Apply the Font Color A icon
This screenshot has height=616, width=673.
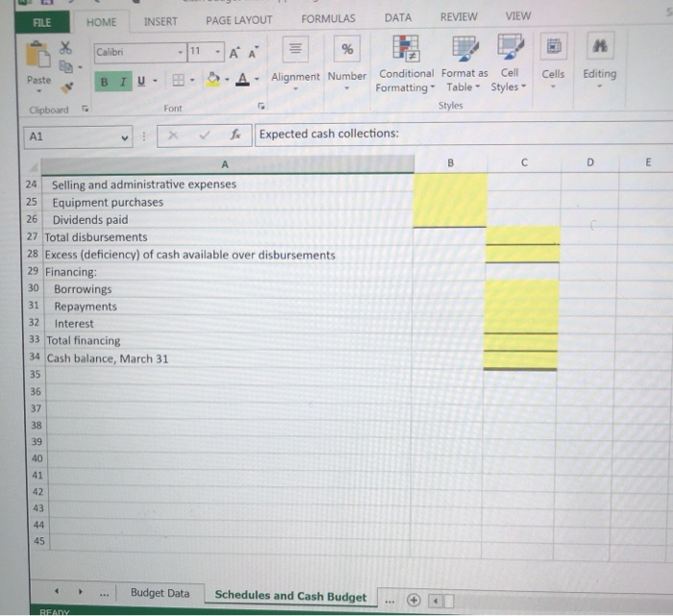242,79
